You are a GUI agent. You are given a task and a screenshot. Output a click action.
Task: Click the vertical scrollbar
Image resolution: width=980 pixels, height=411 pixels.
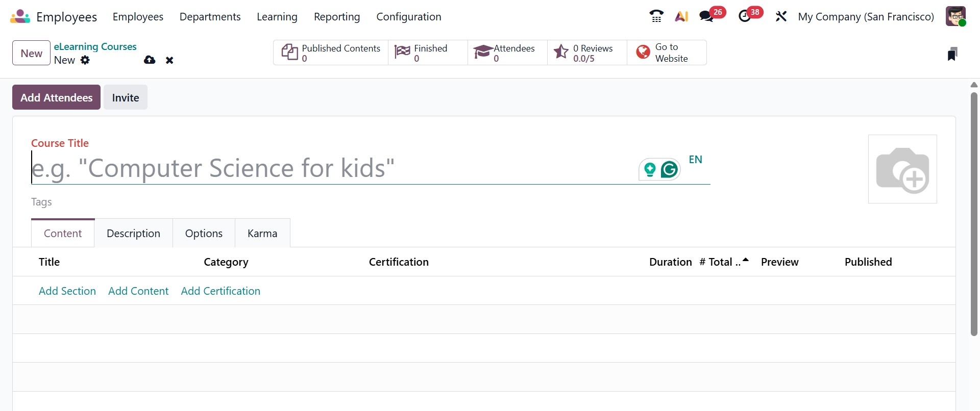click(x=974, y=214)
